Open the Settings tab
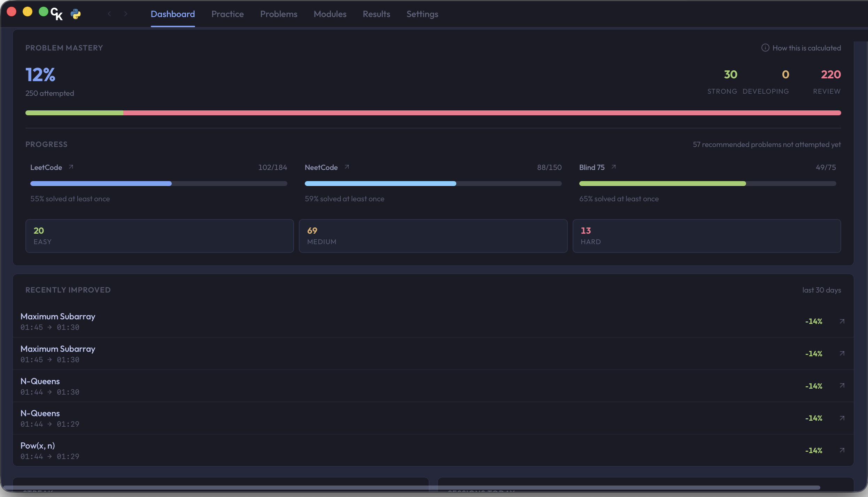868x497 pixels. [422, 14]
